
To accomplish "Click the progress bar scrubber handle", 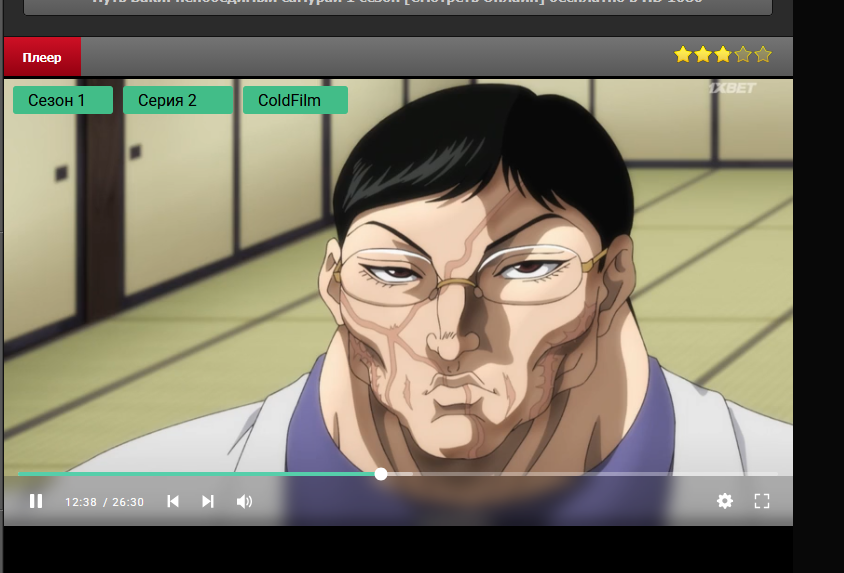I will tap(381, 474).
